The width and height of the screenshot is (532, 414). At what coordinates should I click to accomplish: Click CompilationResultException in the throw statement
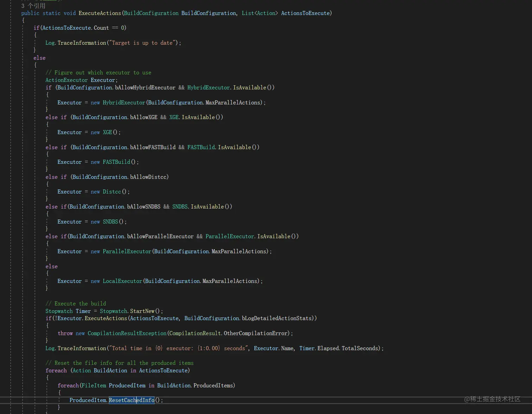coord(127,333)
